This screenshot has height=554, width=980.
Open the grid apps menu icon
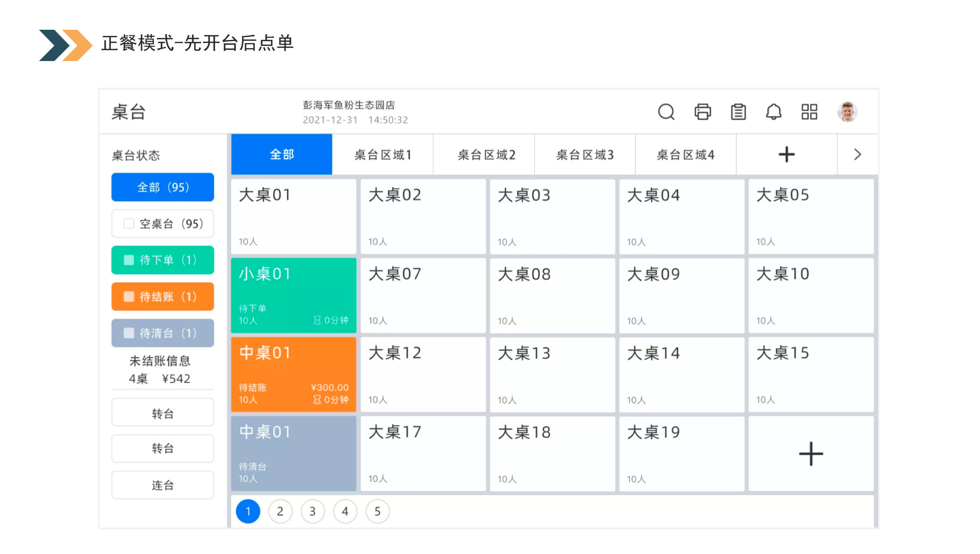tap(809, 112)
